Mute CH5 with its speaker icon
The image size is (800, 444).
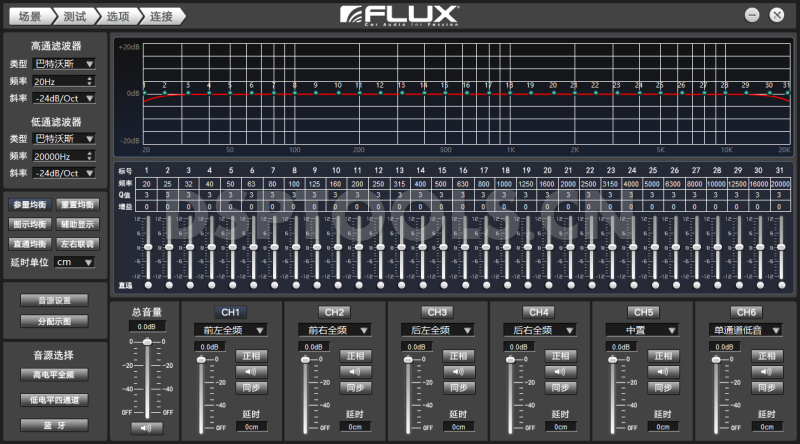(663, 372)
